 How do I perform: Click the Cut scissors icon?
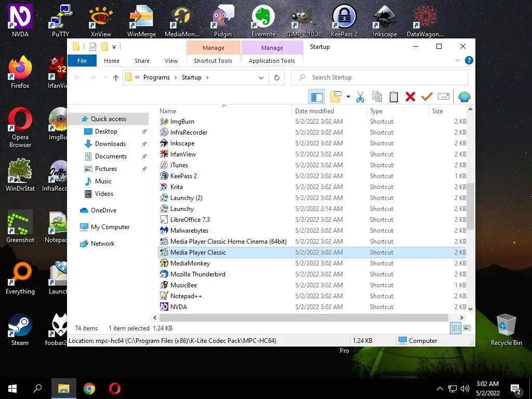click(360, 97)
